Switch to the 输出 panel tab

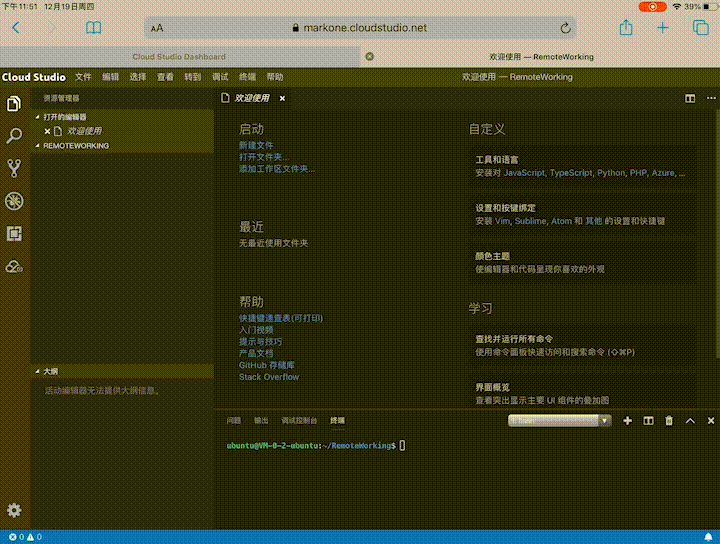pos(261,421)
